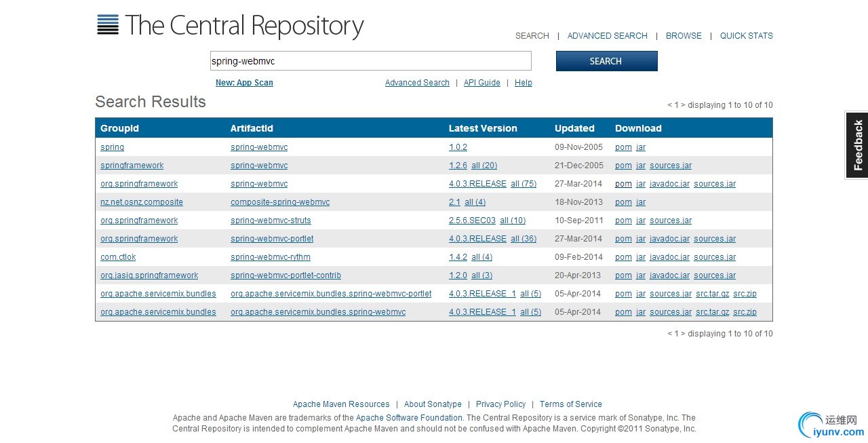868x443 pixels.
Task: Download sources.jar for 21-Dec-2005 row
Action: click(x=671, y=166)
